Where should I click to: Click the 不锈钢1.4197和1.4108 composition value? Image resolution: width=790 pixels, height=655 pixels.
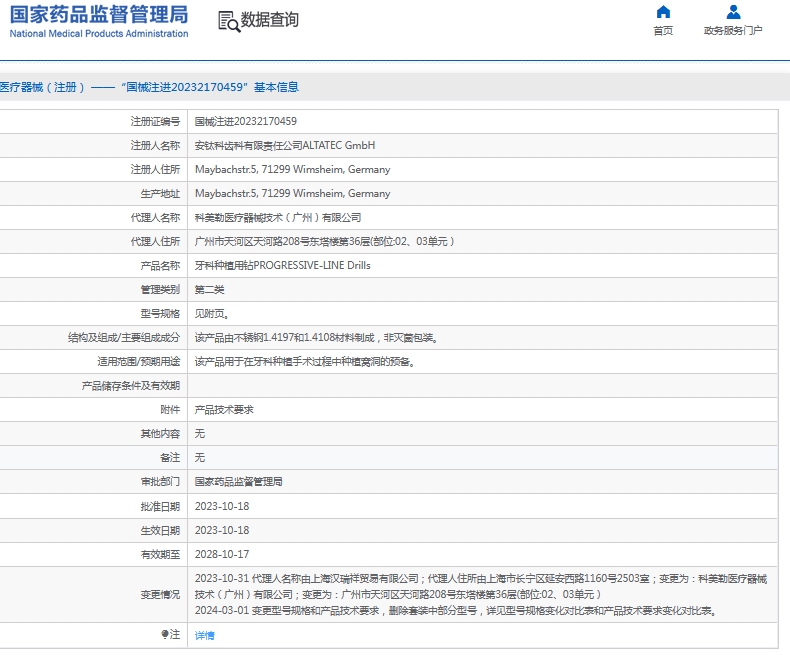(x=316, y=338)
